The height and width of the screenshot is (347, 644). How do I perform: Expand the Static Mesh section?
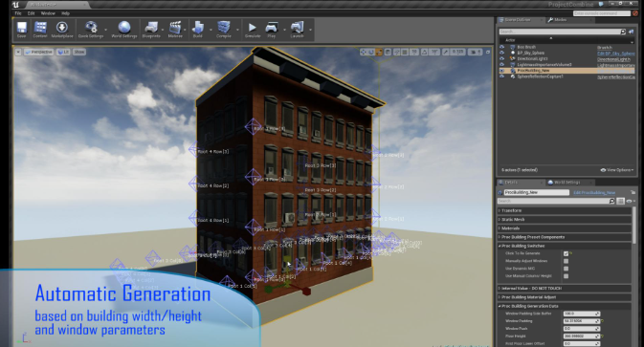(500, 220)
